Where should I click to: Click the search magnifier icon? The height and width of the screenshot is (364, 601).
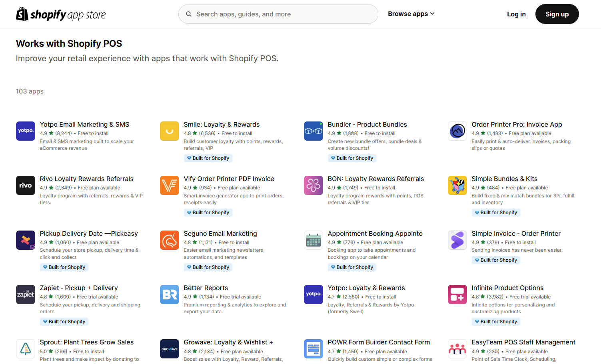point(188,14)
